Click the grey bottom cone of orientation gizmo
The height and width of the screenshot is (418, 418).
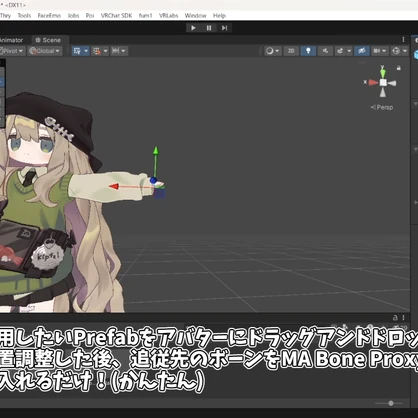tap(383, 92)
